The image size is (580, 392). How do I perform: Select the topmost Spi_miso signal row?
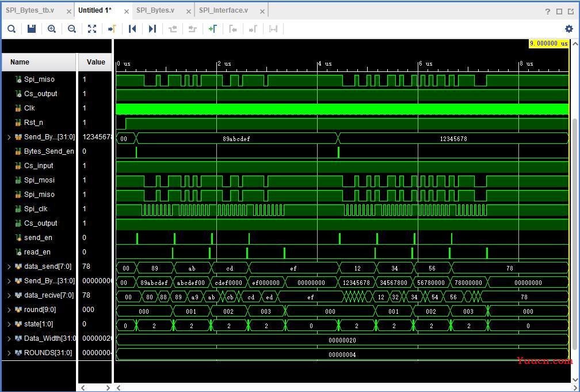[x=39, y=79]
